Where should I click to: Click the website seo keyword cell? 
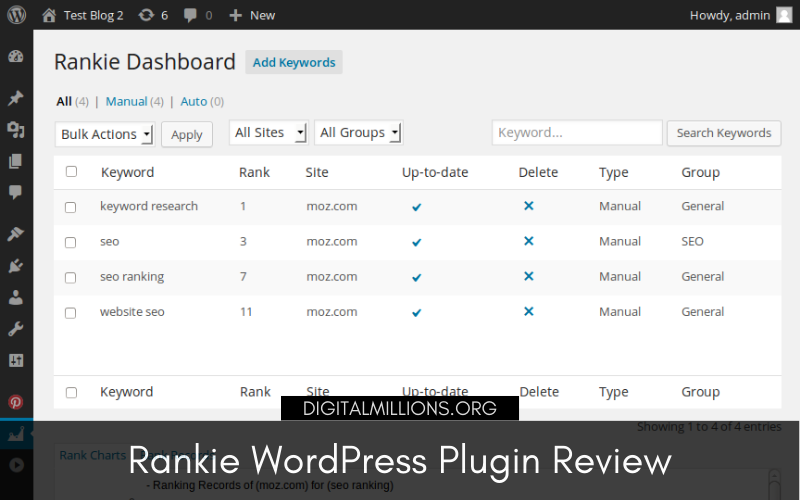click(132, 312)
